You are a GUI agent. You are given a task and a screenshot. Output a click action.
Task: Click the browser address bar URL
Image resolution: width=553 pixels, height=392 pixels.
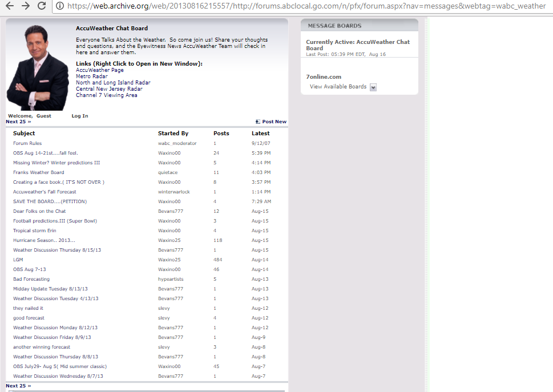tap(306, 6)
